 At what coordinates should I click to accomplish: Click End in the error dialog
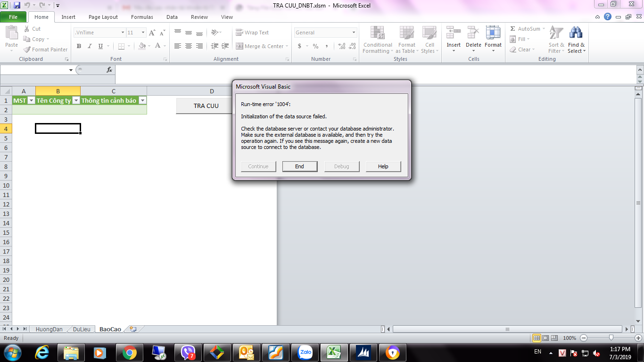tap(299, 166)
